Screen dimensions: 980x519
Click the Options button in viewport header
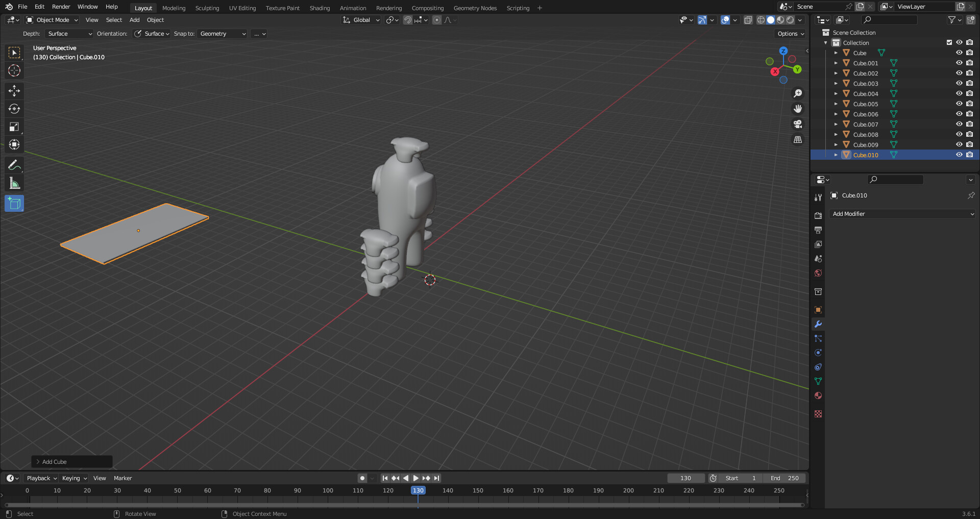[790, 34]
